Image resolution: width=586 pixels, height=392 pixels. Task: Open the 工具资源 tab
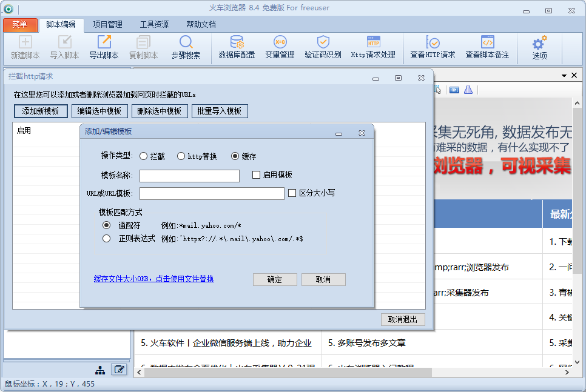point(154,25)
